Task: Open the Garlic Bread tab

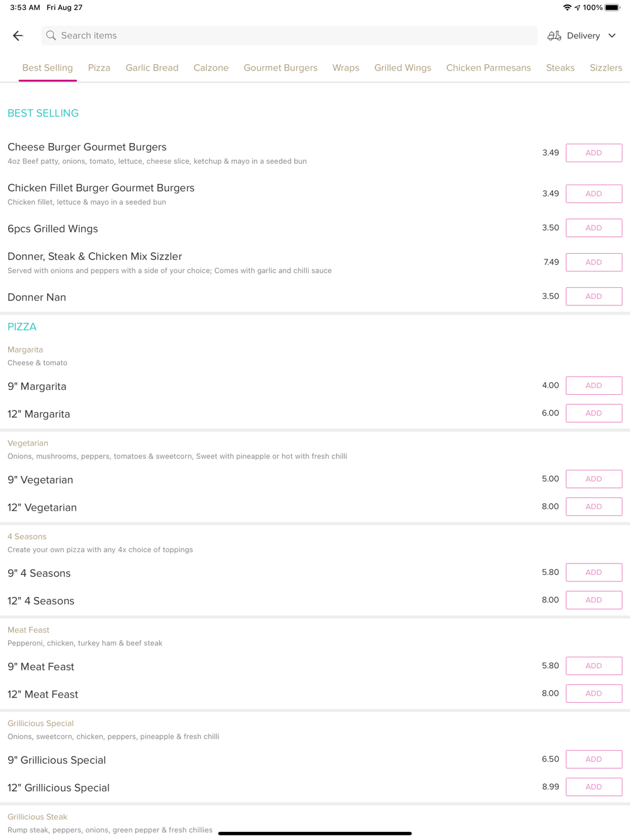Action: 152,68
